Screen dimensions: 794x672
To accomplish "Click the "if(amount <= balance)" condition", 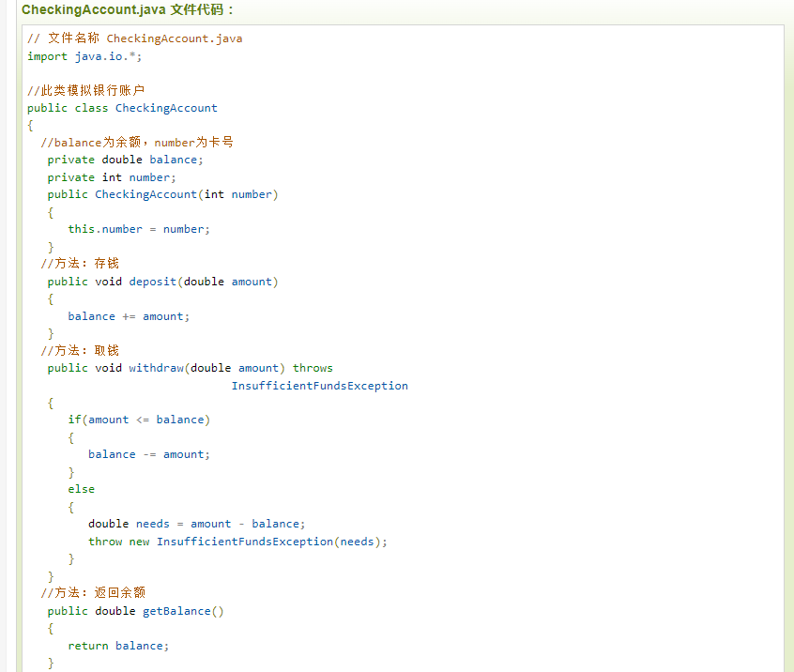I will point(139,420).
